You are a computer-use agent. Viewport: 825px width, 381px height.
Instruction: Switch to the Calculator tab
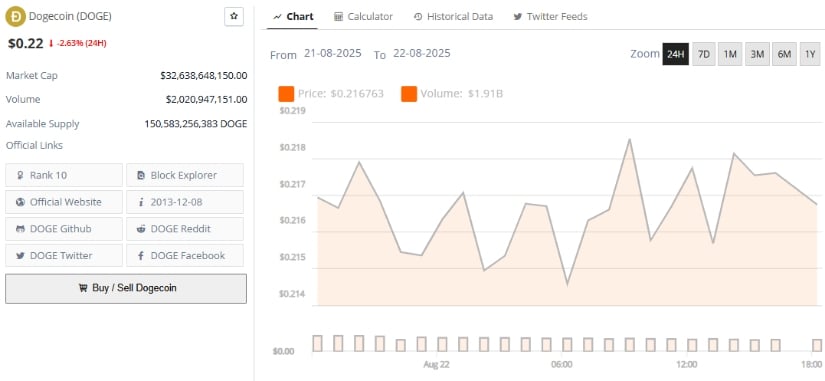364,17
